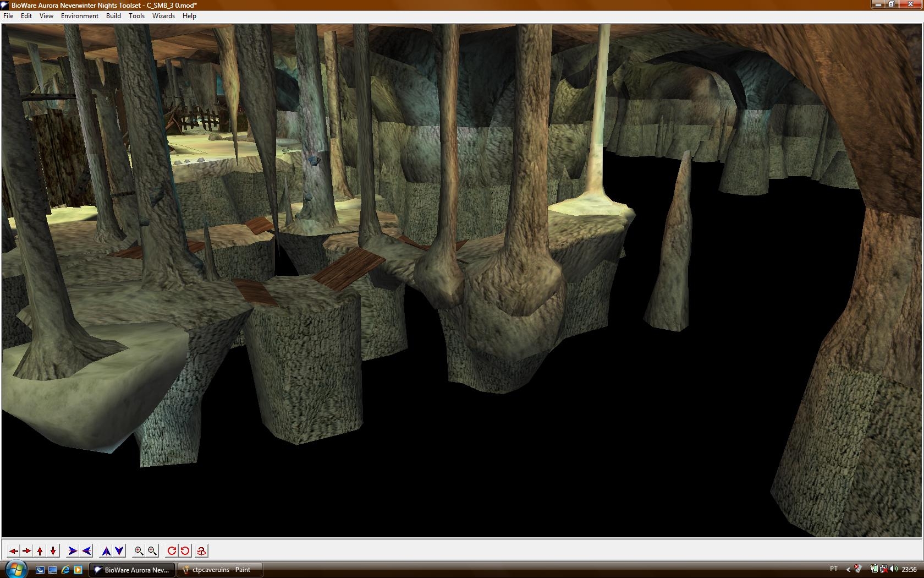Viewport: 924px width, 578px height.
Task: Open the Build menu
Action: (x=113, y=16)
